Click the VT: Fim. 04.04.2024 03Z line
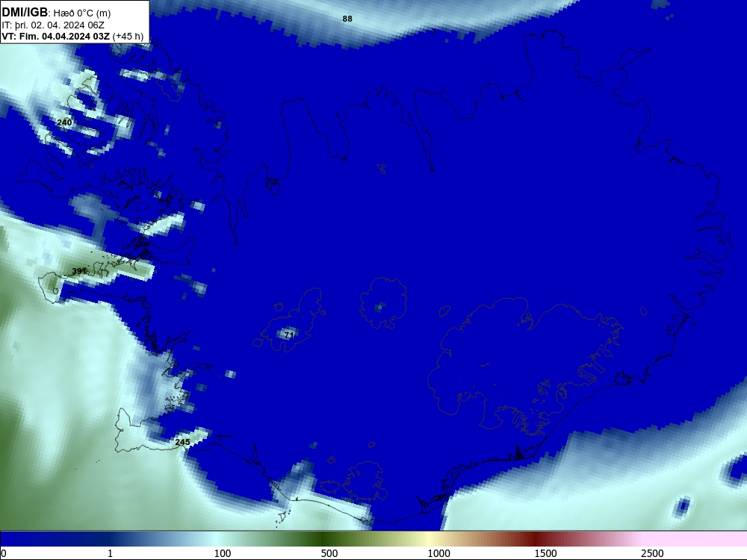The width and height of the screenshot is (747, 560). [x=72, y=36]
